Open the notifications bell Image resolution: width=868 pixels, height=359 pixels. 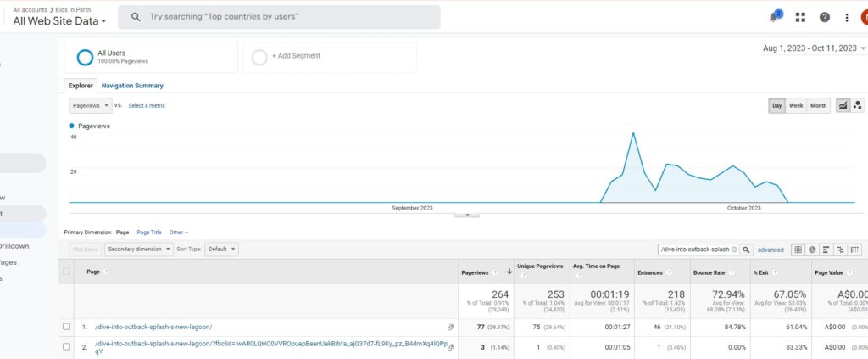[774, 17]
